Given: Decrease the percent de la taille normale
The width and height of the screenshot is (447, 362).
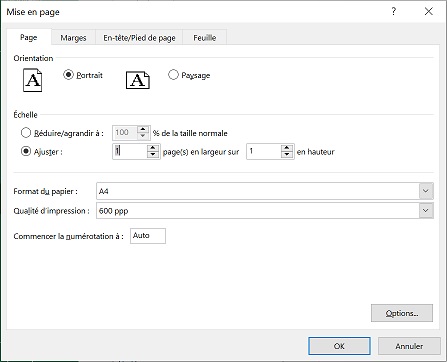Looking at the screenshot, I should [x=143, y=136].
